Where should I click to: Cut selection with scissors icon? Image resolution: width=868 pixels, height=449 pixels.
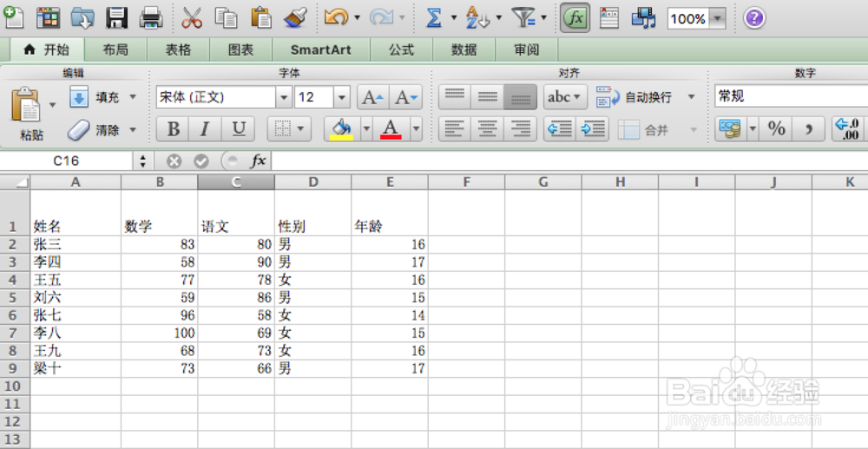tap(192, 17)
